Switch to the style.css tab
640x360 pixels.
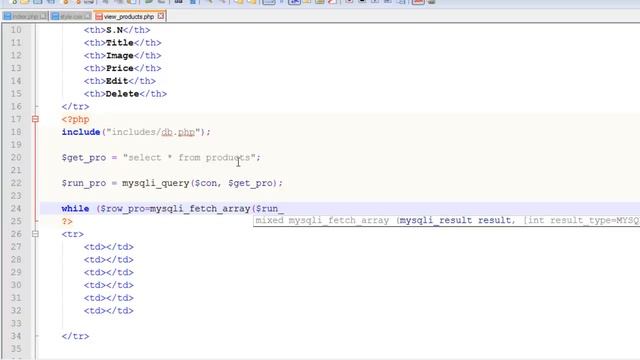(71, 16)
